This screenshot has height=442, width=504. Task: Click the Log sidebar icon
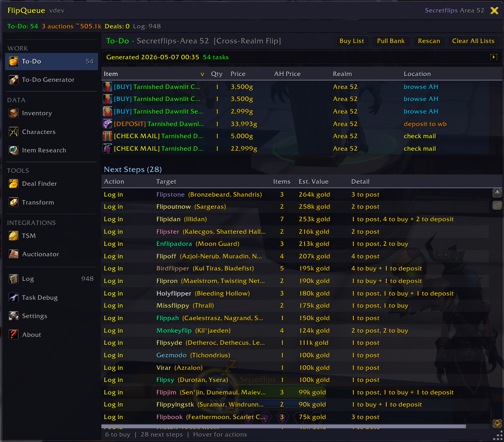pyautogui.click(x=14, y=279)
